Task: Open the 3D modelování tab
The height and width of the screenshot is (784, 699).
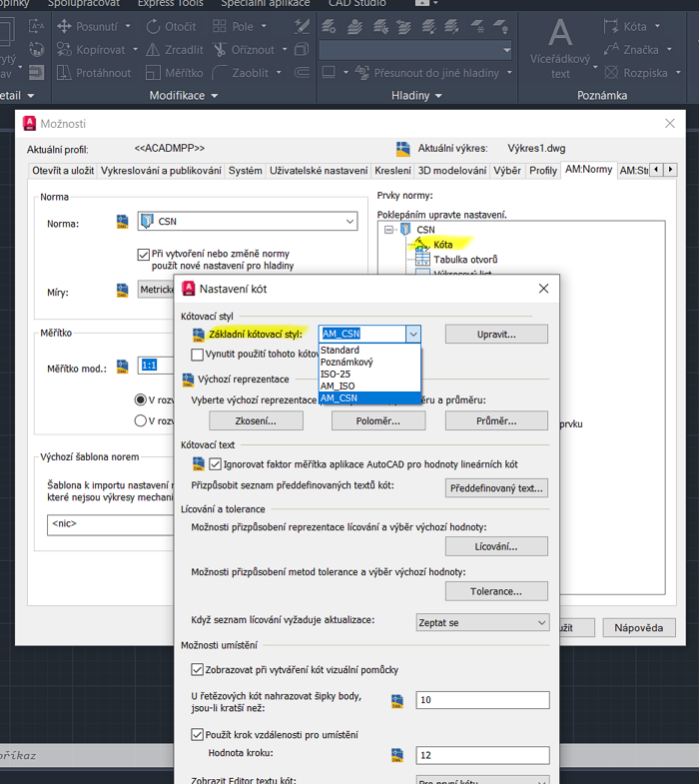Action: (x=452, y=171)
